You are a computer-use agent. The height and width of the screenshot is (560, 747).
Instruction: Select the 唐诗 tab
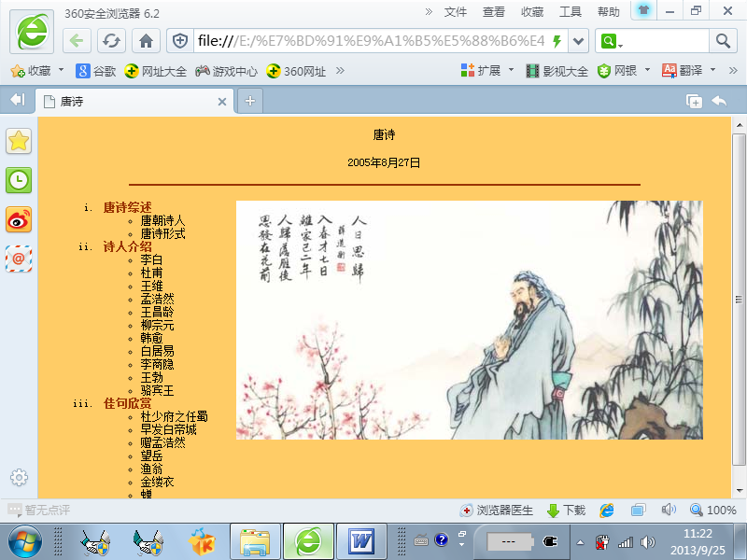click(131, 101)
